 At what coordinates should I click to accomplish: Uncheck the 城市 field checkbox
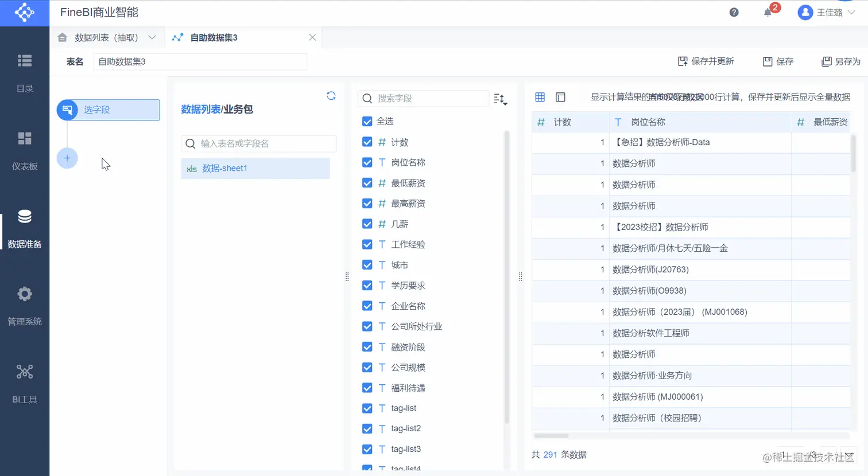367,265
